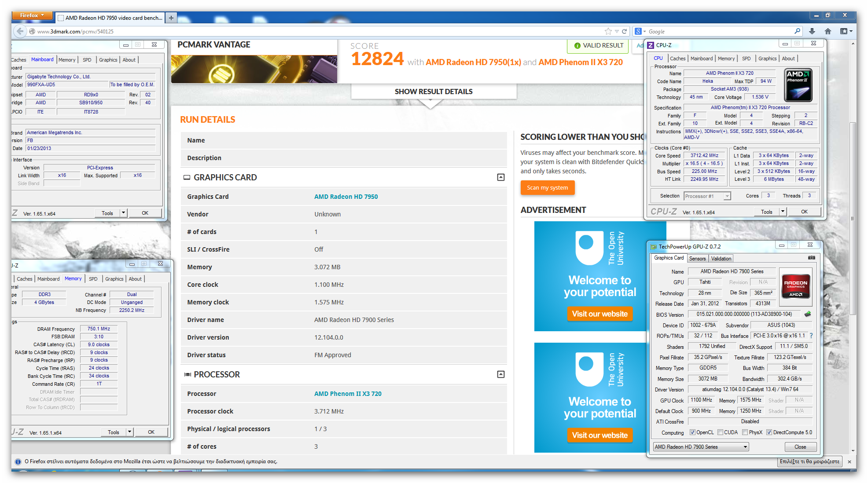Dismiss the Firefox notification bar X
The image size is (868, 483).
(849, 461)
